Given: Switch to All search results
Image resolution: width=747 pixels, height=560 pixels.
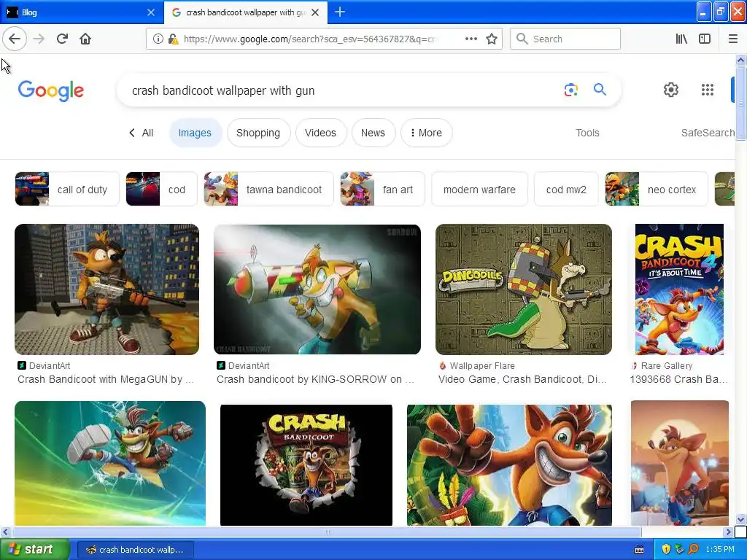Looking at the screenshot, I should point(147,133).
